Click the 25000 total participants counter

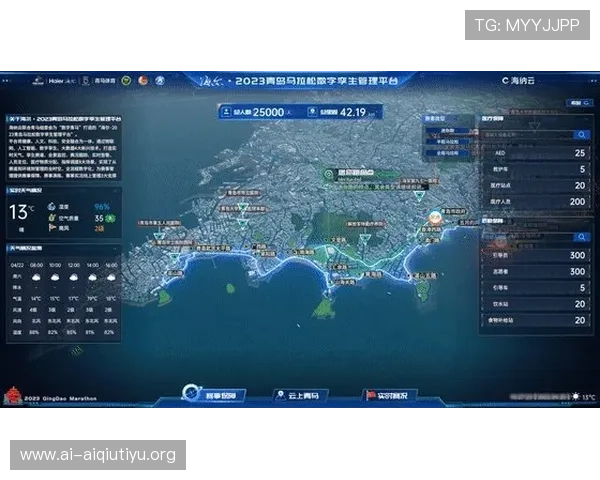(258, 112)
